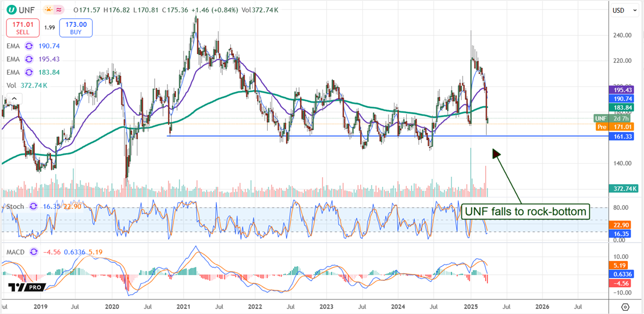
Task: Click the refresh icon beside EMA 190.74
Action: click(28, 47)
